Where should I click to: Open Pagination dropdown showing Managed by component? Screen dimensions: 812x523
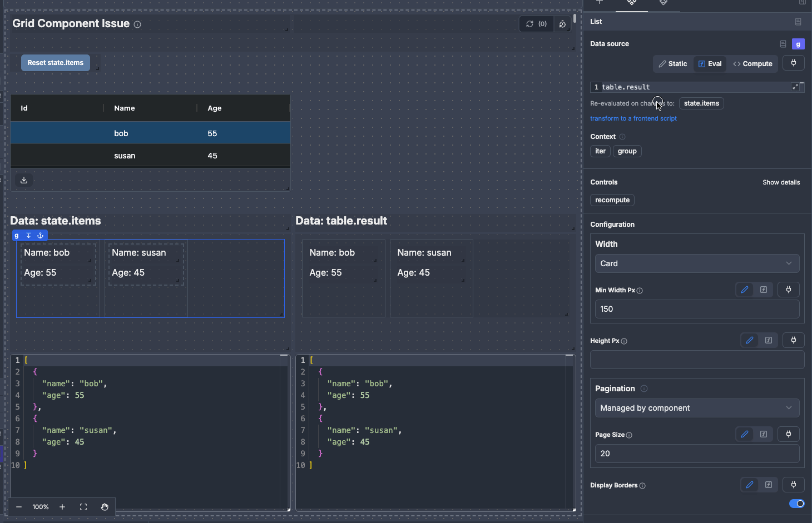697,408
